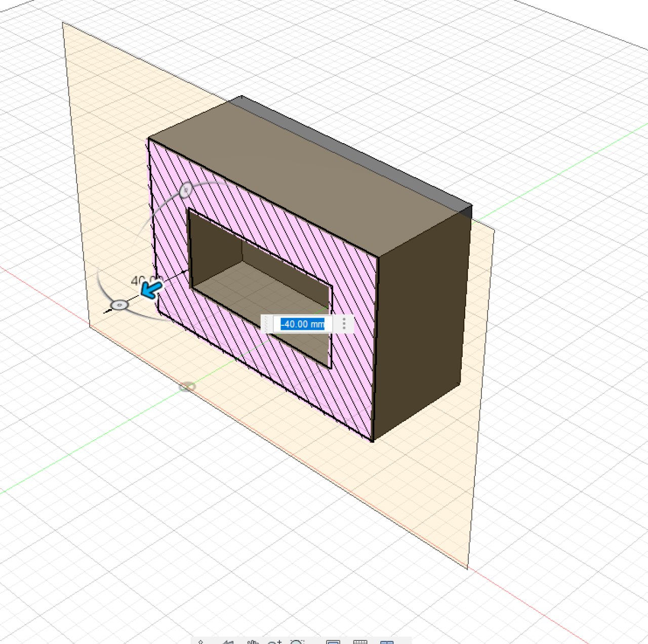Viewport: 648px width, 644px height.
Task: Click the lower rotation handle on the arc
Action: (119, 306)
